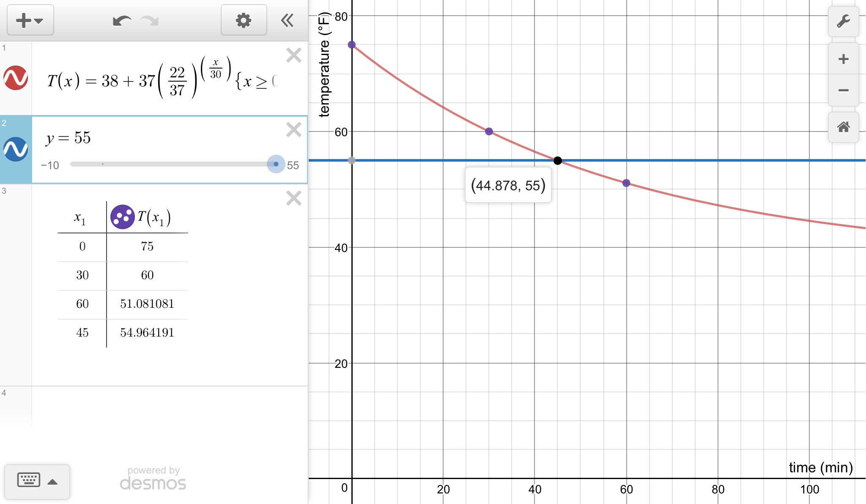Hide the blue y=55 line

(16, 149)
